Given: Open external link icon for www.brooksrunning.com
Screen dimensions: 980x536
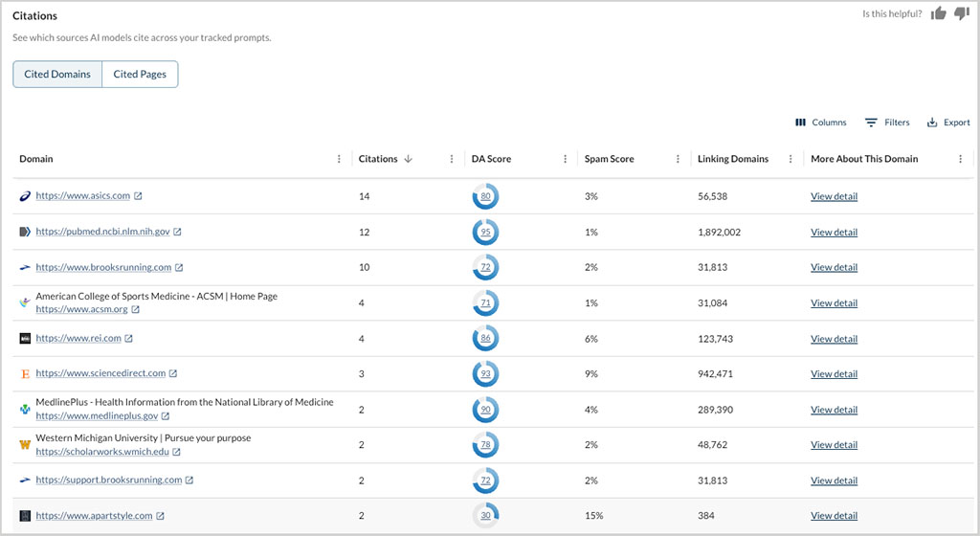Looking at the screenshot, I should tap(179, 267).
